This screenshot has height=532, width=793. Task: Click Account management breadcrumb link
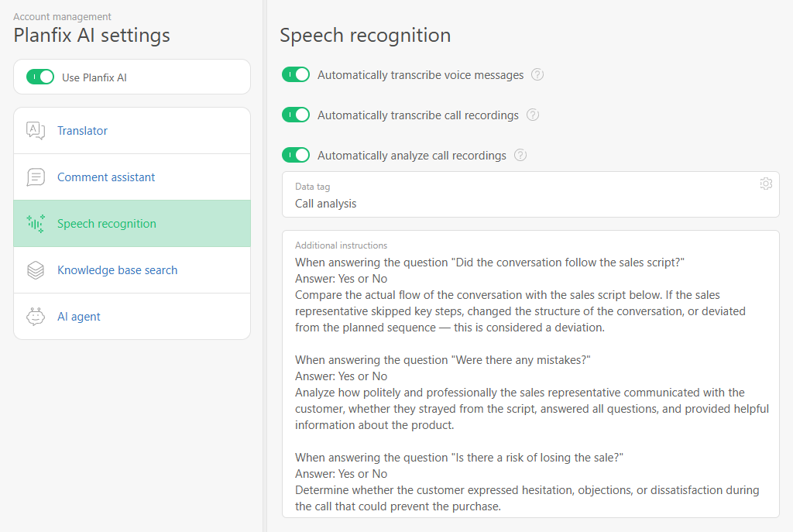(62, 17)
